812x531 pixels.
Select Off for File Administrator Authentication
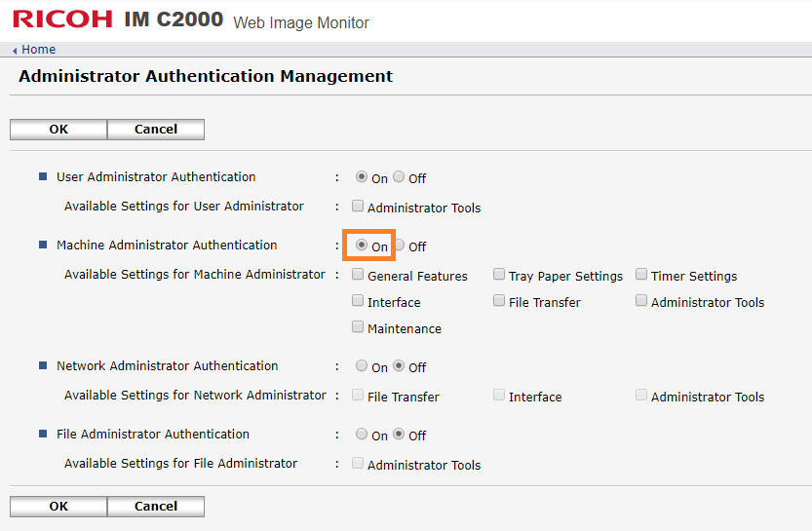click(400, 435)
